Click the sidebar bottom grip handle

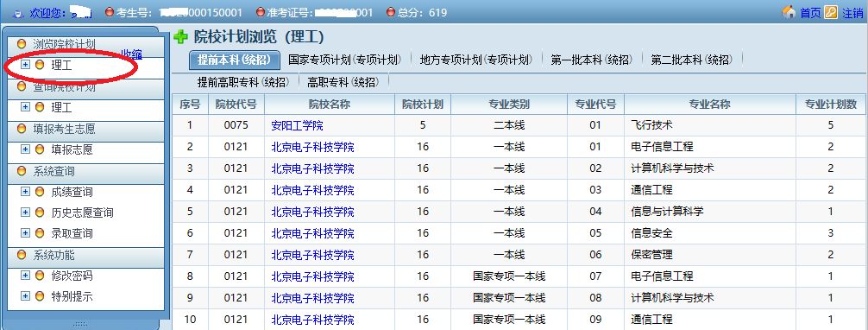pos(80,323)
